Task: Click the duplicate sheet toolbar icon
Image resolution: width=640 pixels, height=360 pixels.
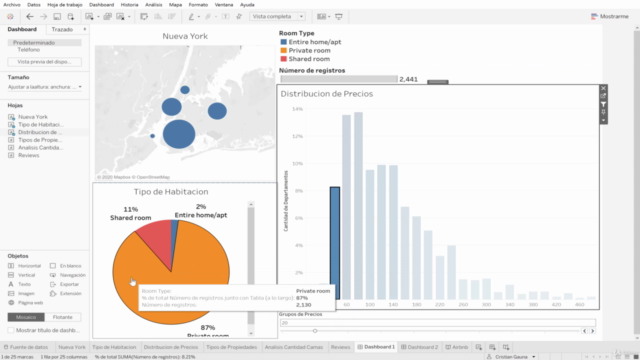Action: [107, 17]
